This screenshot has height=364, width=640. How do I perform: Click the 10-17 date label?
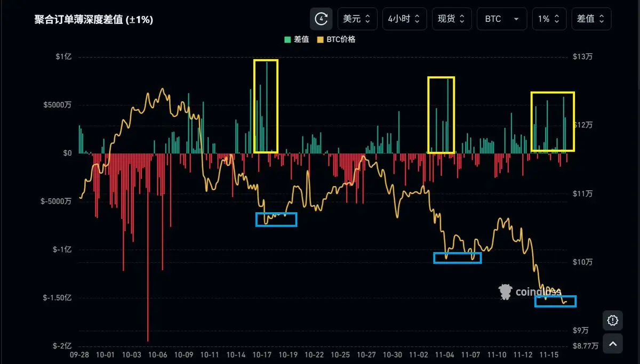coord(262,354)
